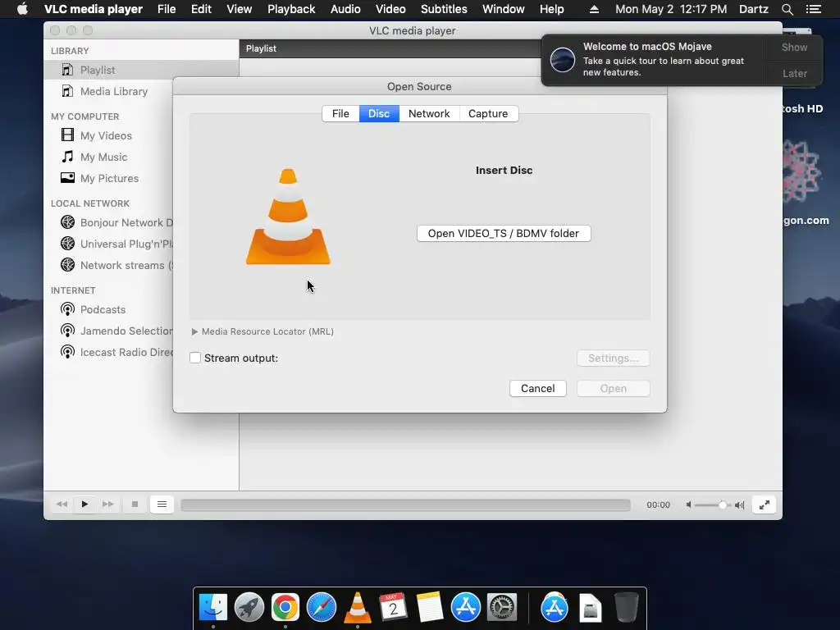Open System Preferences from the Dock

point(502,608)
